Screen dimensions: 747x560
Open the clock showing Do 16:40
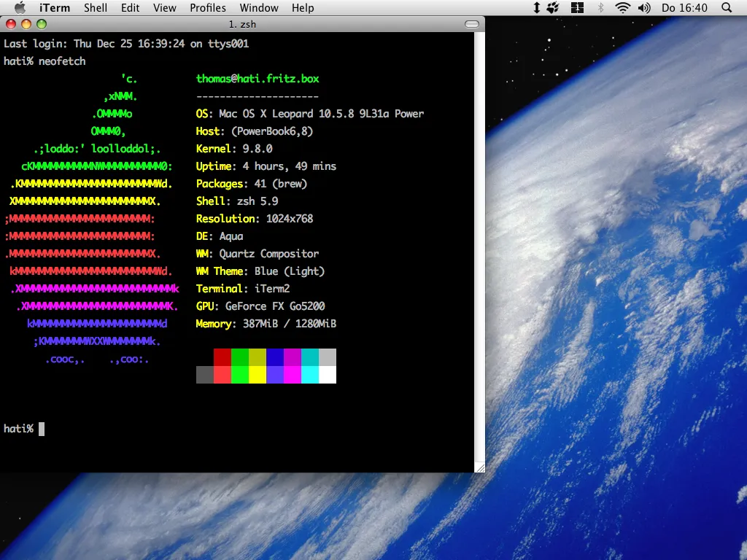click(x=684, y=8)
